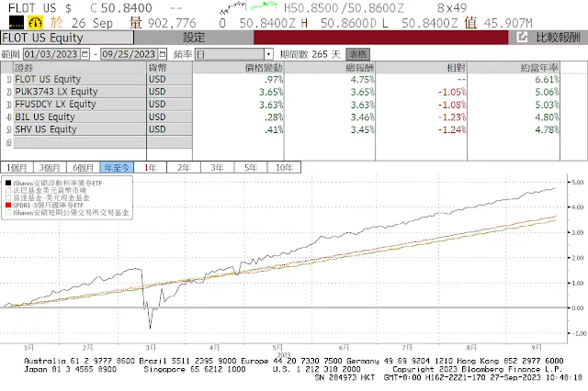
Task: Click the end date field 09/25/2023
Action: [x=129, y=54]
